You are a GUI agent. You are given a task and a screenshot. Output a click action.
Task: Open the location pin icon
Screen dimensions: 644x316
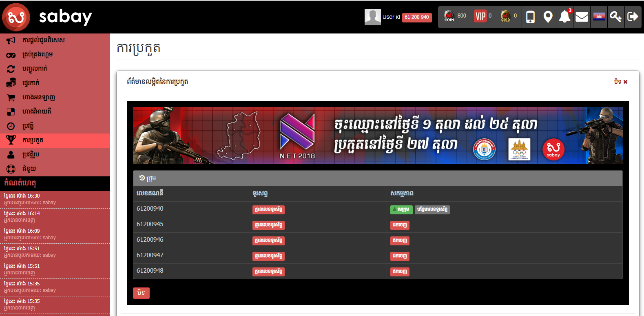coord(548,17)
